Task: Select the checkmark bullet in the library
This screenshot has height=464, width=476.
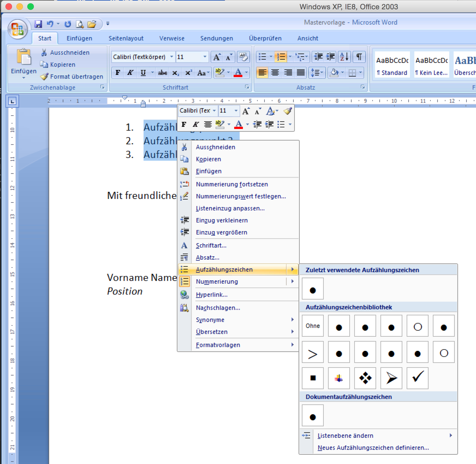Action: 417,378
